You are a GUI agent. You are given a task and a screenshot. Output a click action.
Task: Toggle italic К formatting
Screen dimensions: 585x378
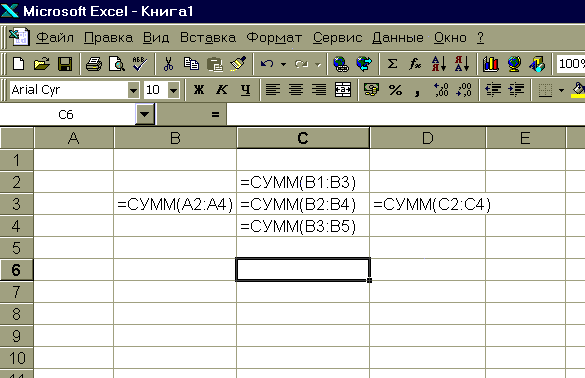click(x=222, y=90)
